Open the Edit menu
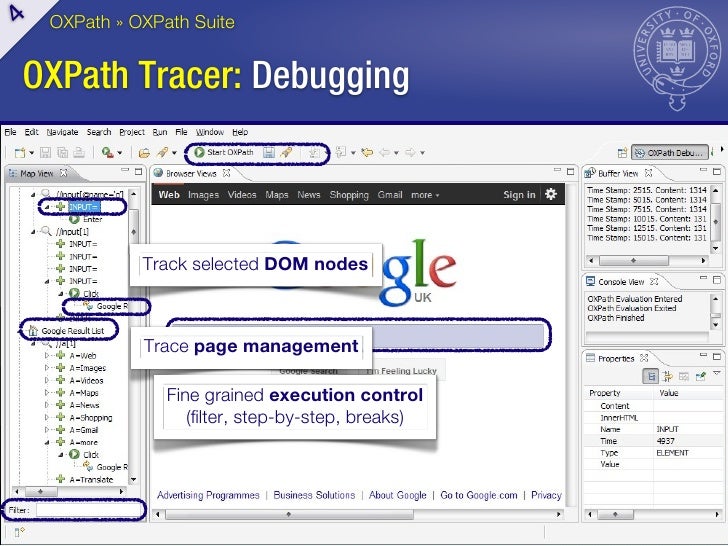This screenshot has height=546, width=728. click(x=32, y=132)
